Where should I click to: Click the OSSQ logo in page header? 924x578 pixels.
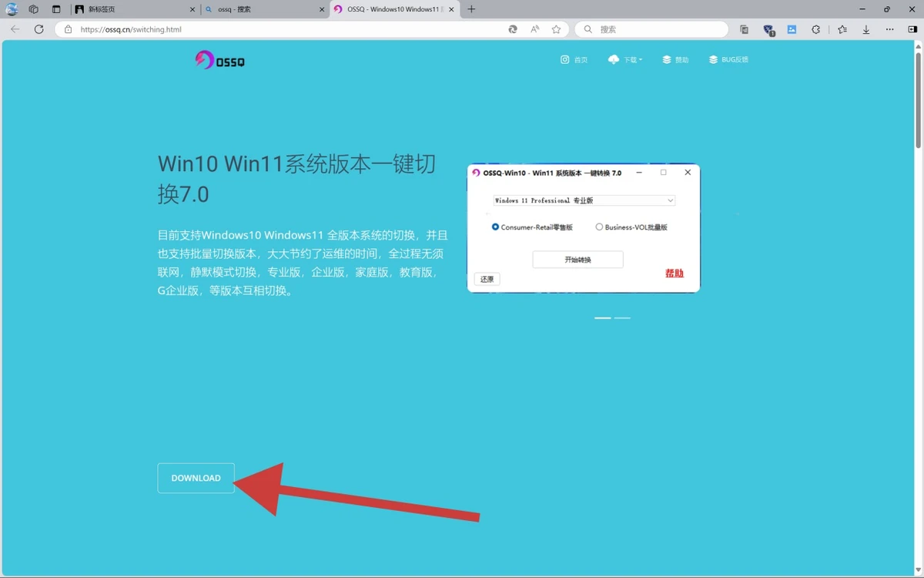click(x=219, y=60)
